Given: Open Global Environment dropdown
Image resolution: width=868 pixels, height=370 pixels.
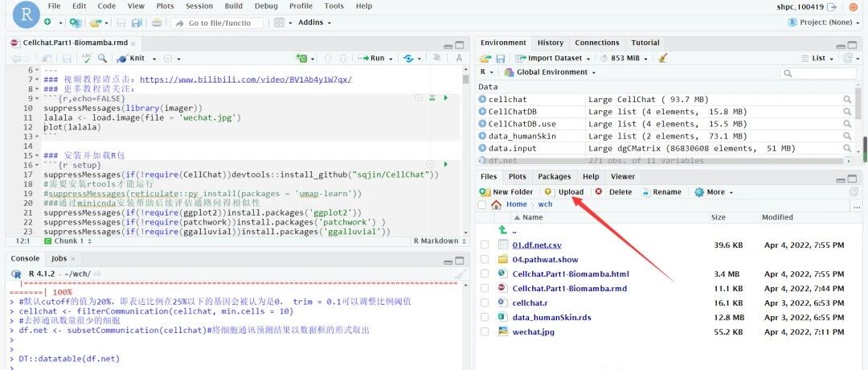Looking at the screenshot, I should [551, 72].
